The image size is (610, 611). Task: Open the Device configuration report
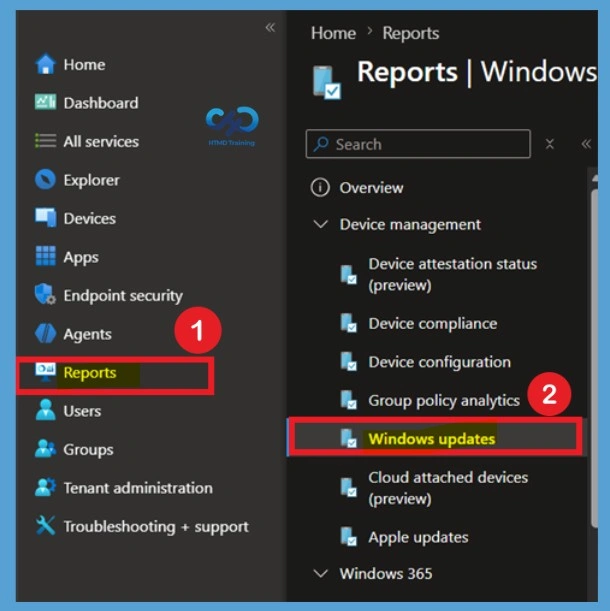pos(439,362)
